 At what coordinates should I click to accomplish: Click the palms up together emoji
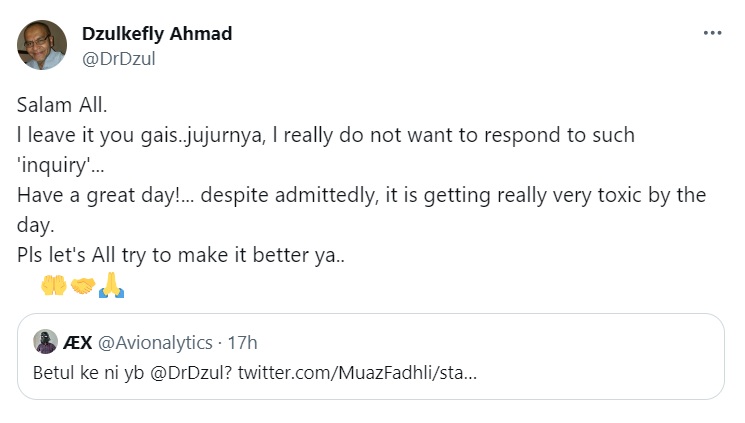point(53,286)
